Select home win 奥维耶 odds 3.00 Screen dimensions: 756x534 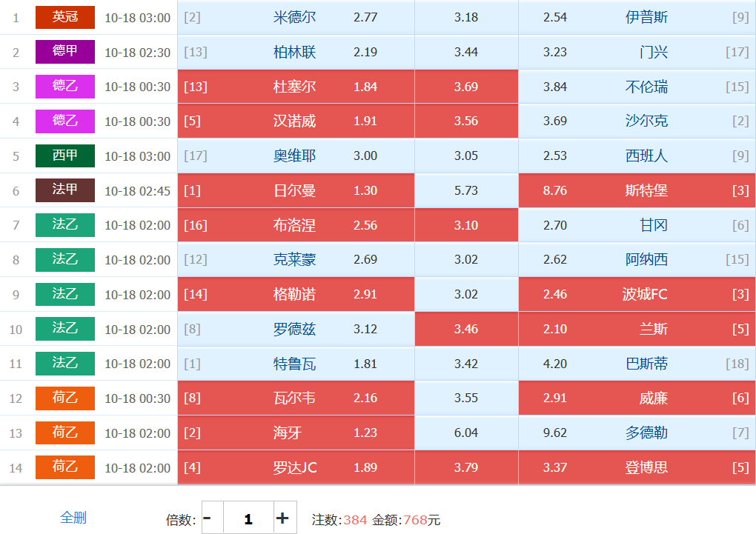pos(296,156)
